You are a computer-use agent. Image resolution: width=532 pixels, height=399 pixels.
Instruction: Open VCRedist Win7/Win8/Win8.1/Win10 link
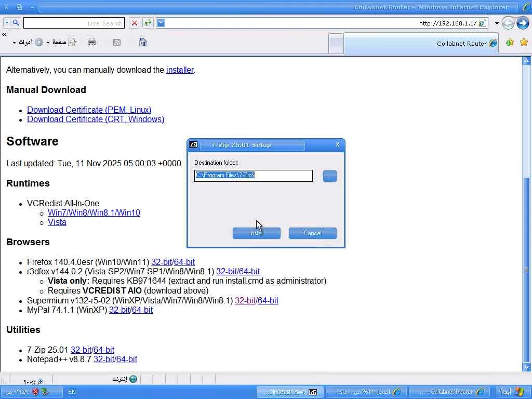[x=94, y=212]
